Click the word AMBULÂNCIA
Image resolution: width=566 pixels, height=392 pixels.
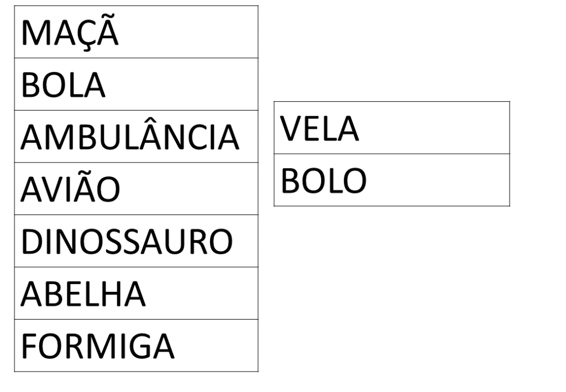coord(130,138)
